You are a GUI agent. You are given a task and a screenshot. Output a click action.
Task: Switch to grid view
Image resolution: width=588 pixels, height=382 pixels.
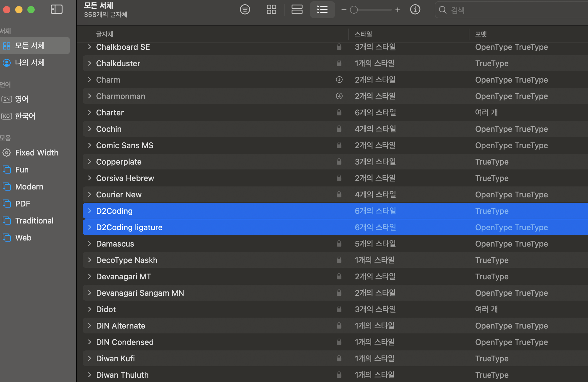[x=271, y=9]
